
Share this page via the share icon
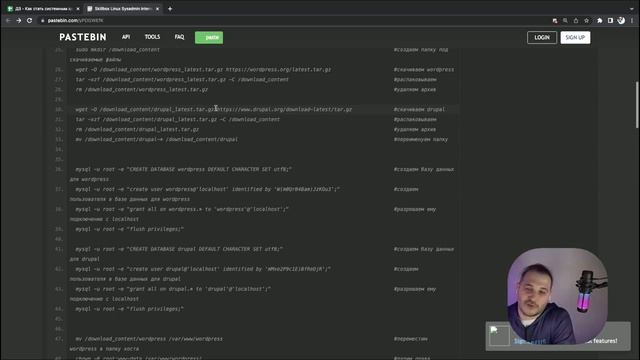(x=576, y=20)
